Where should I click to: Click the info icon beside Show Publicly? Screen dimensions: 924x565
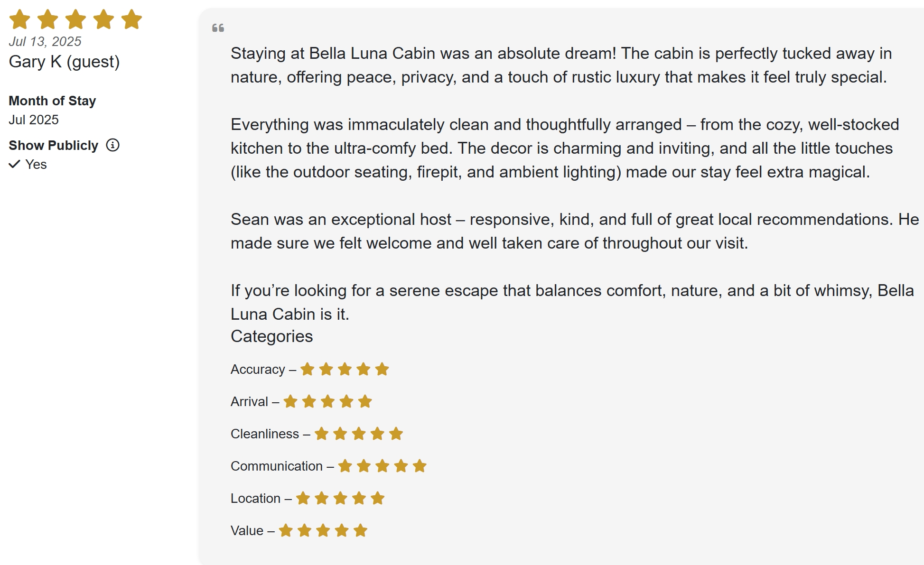tap(112, 145)
